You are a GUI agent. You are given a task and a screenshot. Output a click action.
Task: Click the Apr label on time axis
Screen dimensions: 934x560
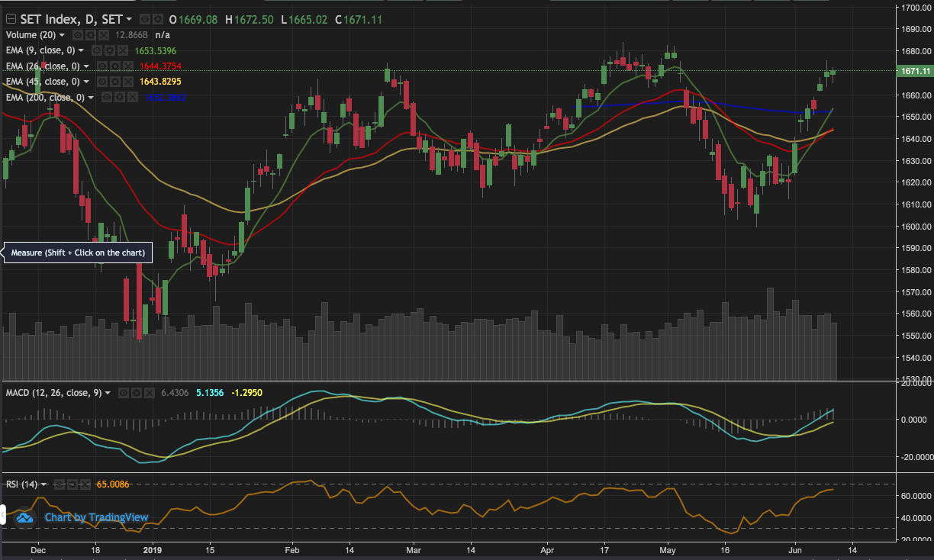point(546,549)
